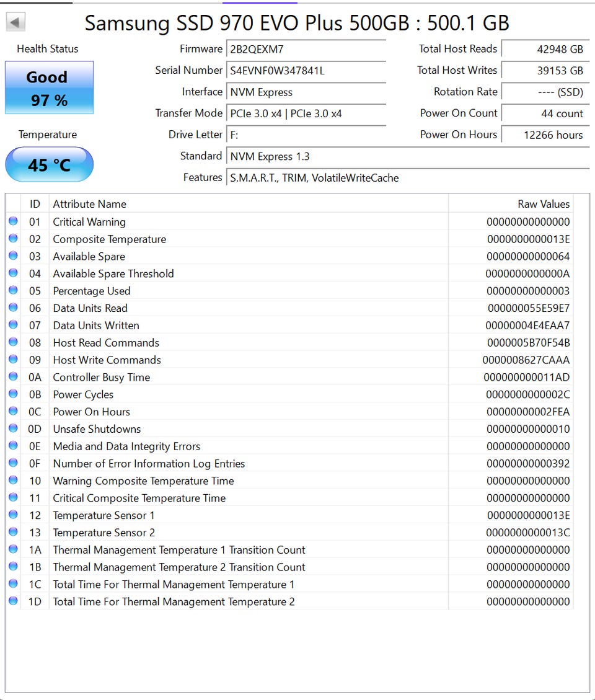Click the status orb for row 1B
Screen dimensions: 595x700
click(x=14, y=566)
